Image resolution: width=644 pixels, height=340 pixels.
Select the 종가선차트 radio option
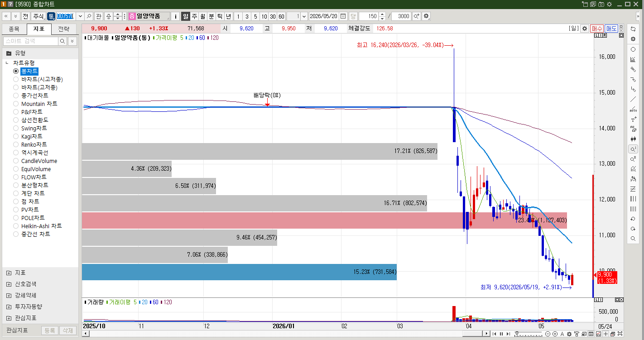click(x=31, y=96)
